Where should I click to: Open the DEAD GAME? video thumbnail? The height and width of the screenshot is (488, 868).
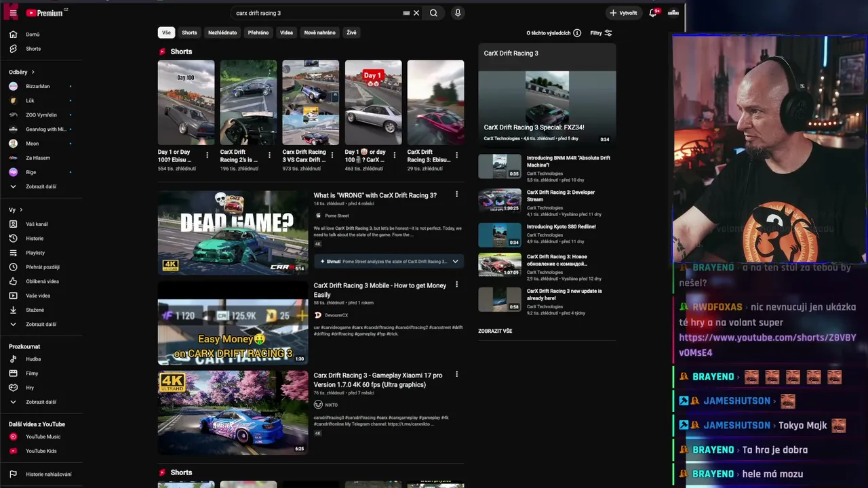point(233,232)
